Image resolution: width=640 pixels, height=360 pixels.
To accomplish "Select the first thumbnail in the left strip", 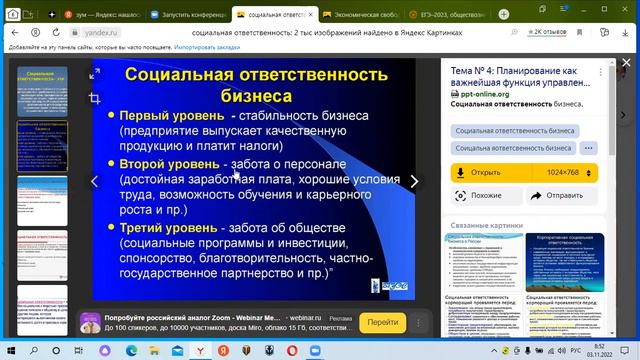I will click(42, 91).
